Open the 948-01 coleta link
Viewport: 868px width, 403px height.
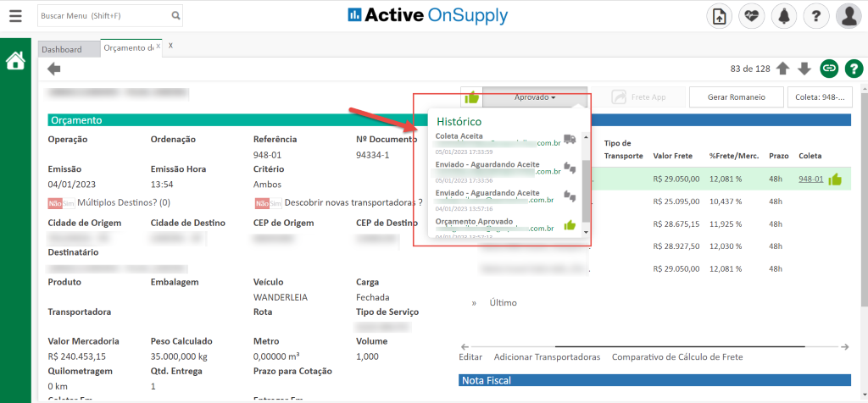pyautogui.click(x=811, y=179)
